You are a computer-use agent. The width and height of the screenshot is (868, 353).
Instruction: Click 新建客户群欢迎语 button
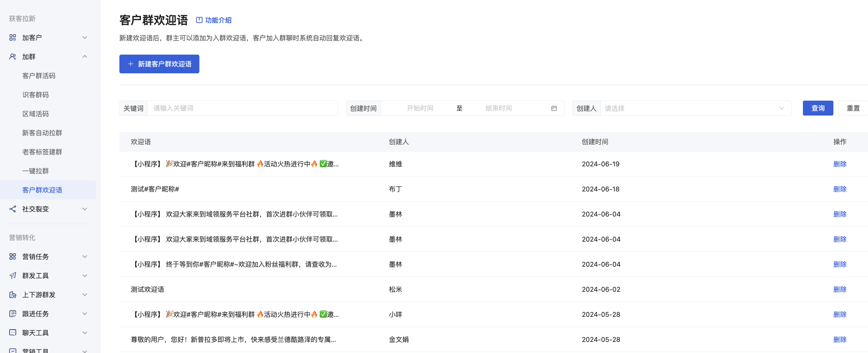coord(159,64)
